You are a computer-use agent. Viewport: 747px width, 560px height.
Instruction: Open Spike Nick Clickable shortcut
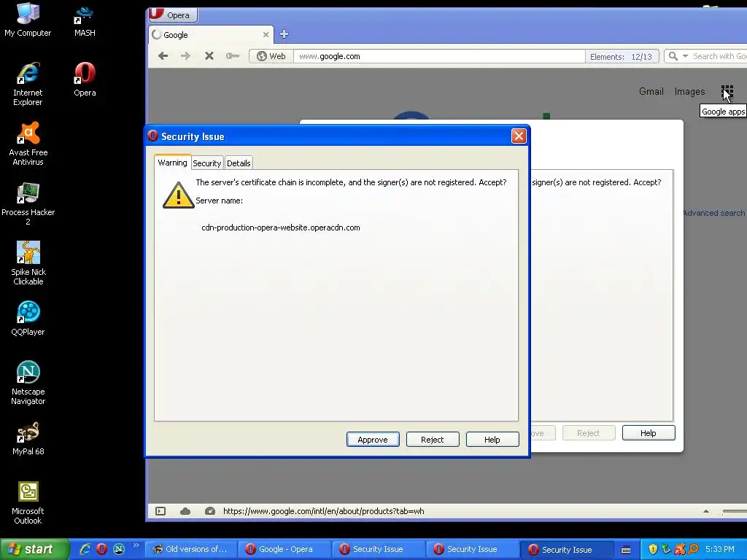click(28, 263)
